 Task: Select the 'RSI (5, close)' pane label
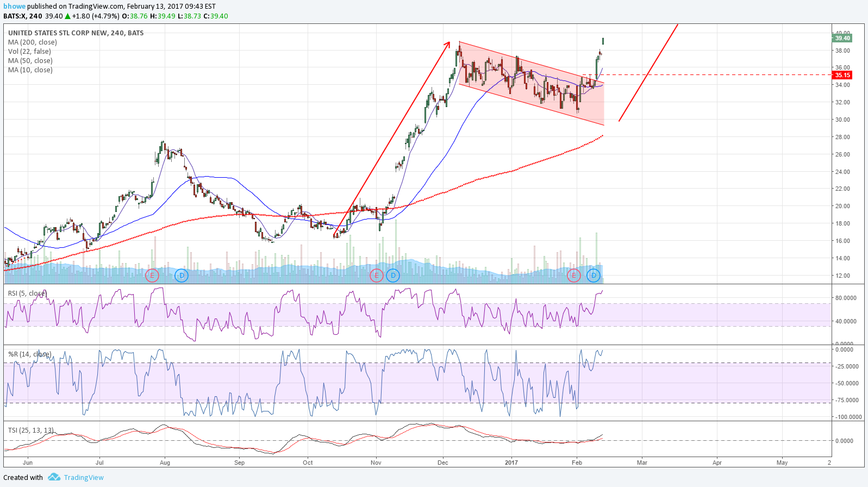[x=27, y=294]
